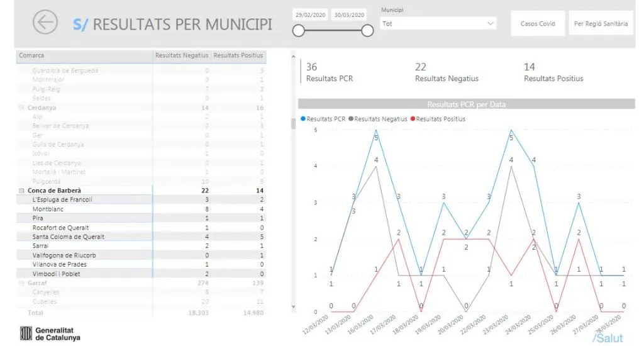Select the Canyelles row

pos(142,292)
